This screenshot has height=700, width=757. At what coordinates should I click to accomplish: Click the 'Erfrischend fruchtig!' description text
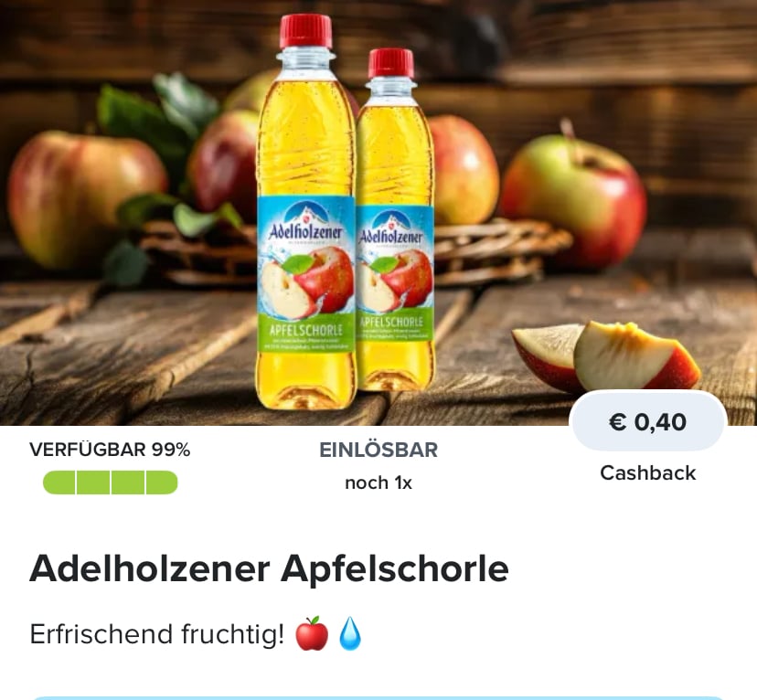click(x=157, y=634)
